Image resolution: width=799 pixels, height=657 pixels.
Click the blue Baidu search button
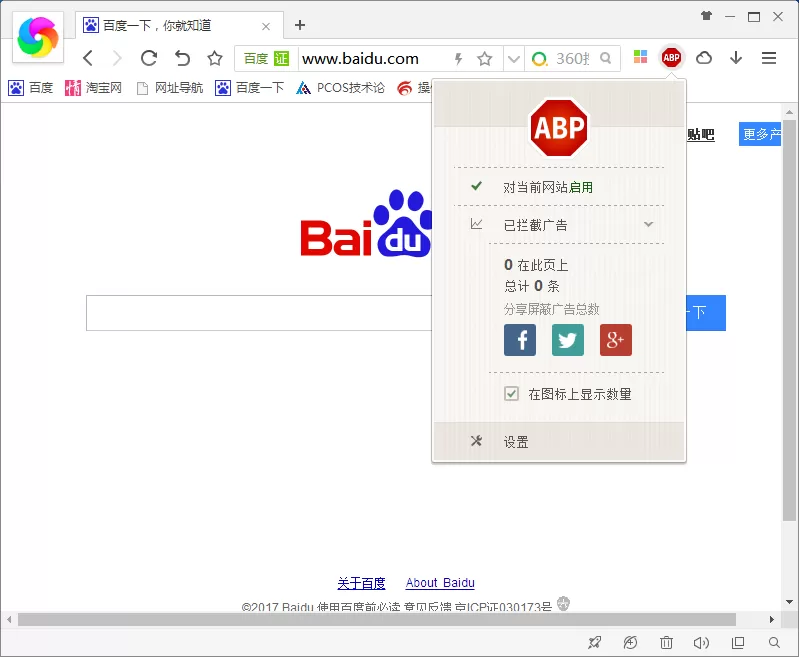pos(706,313)
